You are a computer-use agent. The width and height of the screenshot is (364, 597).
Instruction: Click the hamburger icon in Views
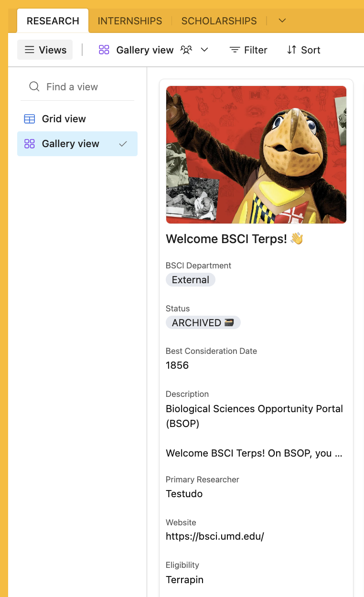click(x=30, y=50)
